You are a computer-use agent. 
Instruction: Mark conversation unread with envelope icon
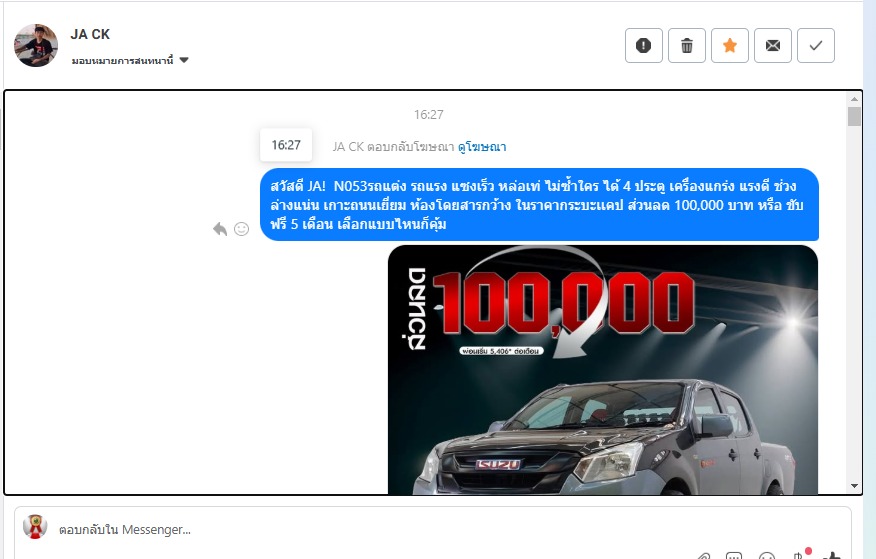click(x=773, y=45)
